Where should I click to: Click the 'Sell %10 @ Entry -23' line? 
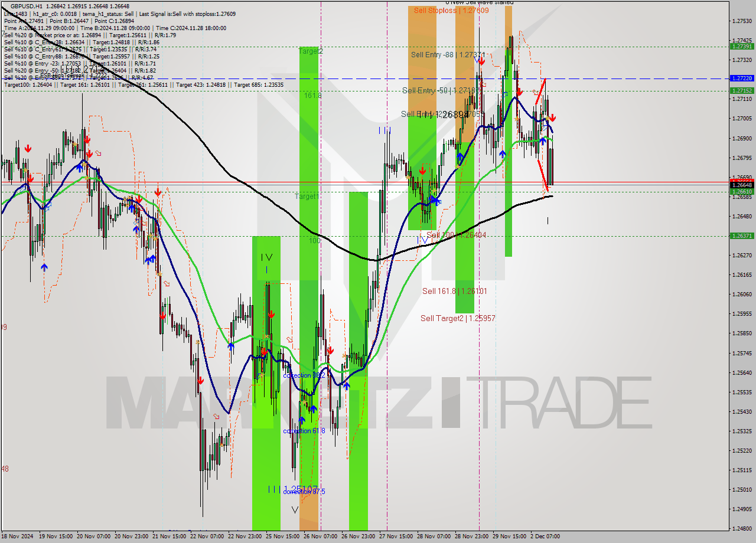click(80, 63)
